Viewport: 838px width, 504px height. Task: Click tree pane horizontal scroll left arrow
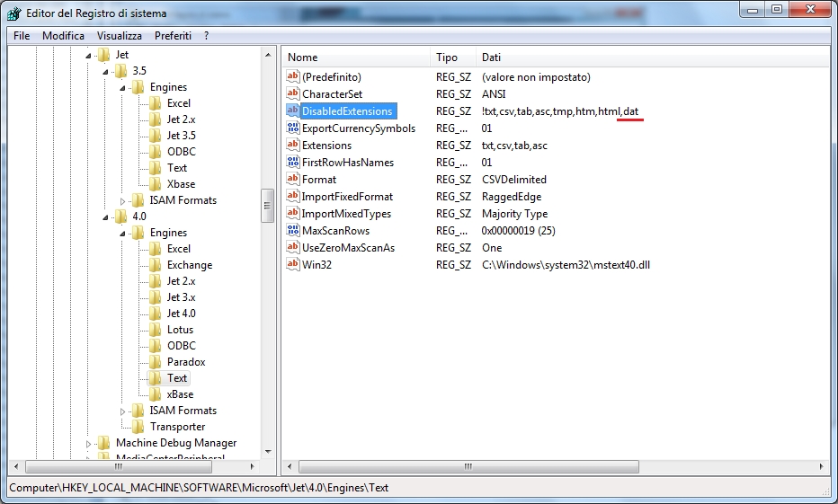click(16, 466)
